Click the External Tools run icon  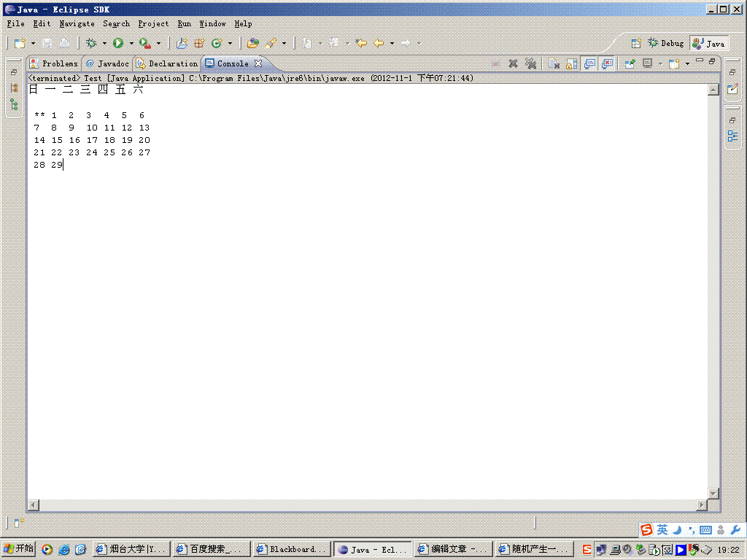[145, 43]
